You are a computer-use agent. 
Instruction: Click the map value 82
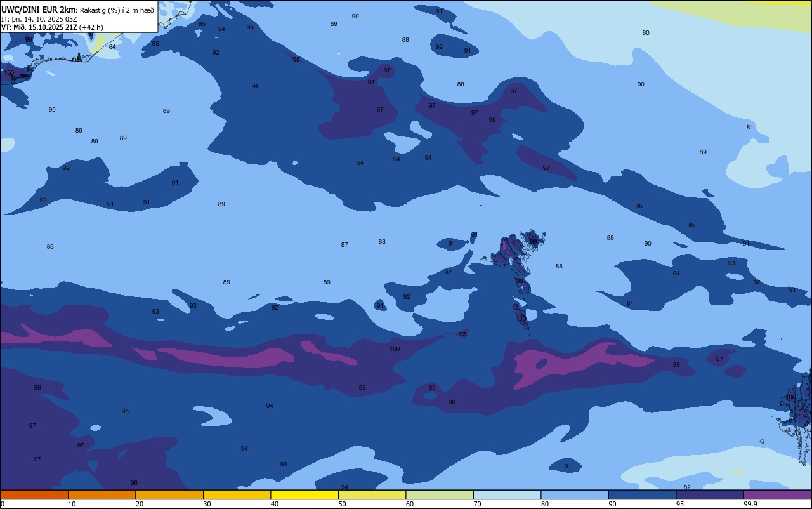[687, 487]
